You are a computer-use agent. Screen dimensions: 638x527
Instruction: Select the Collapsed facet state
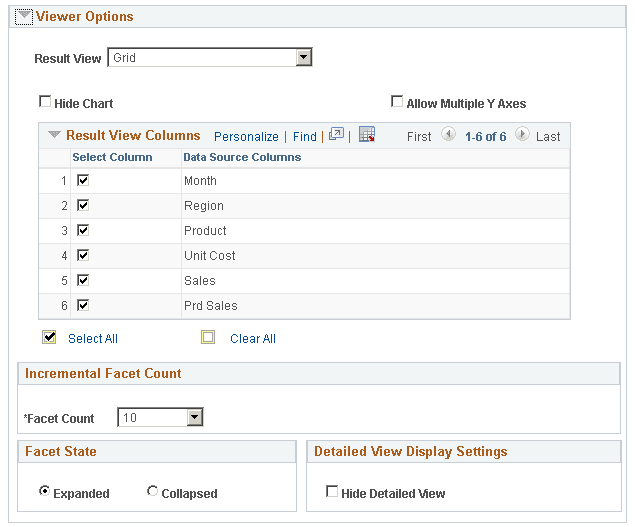pyautogui.click(x=152, y=492)
